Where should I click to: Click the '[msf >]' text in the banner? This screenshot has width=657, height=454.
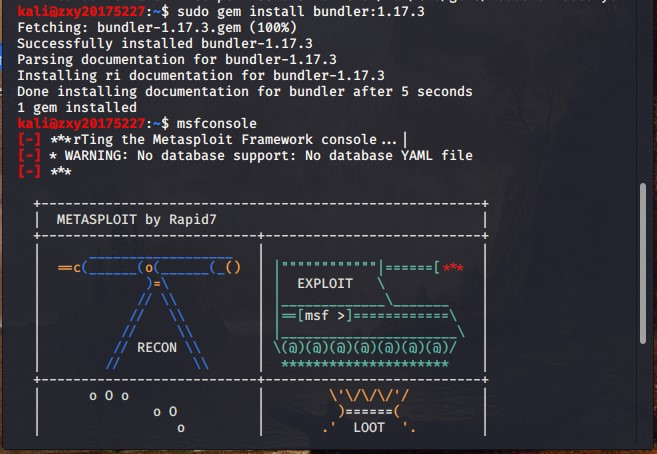pyautogui.click(x=325, y=315)
